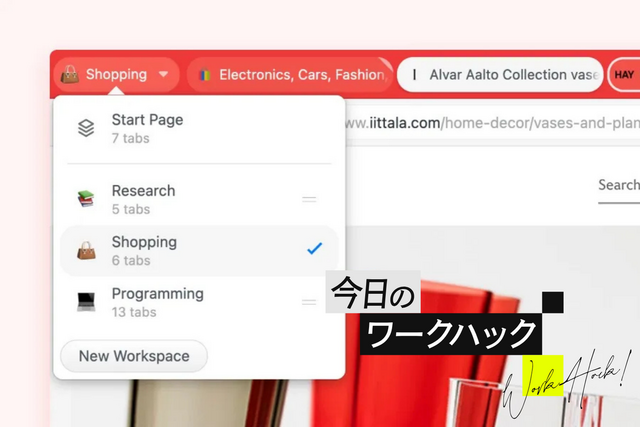Click the handbag icon in Shopping row

[x=86, y=250]
